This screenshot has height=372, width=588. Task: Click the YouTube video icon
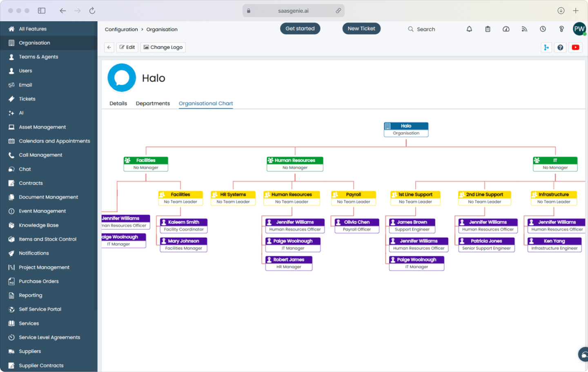[x=575, y=47]
